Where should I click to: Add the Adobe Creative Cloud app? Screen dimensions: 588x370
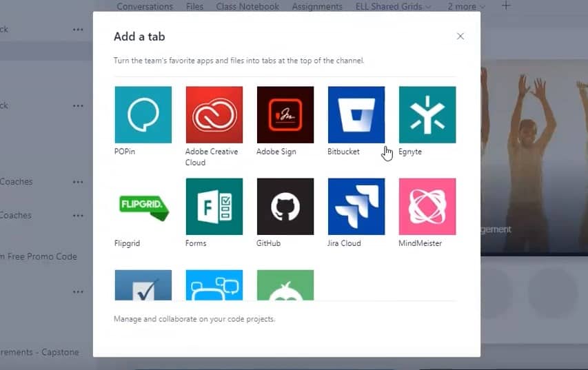tap(214, 114)
